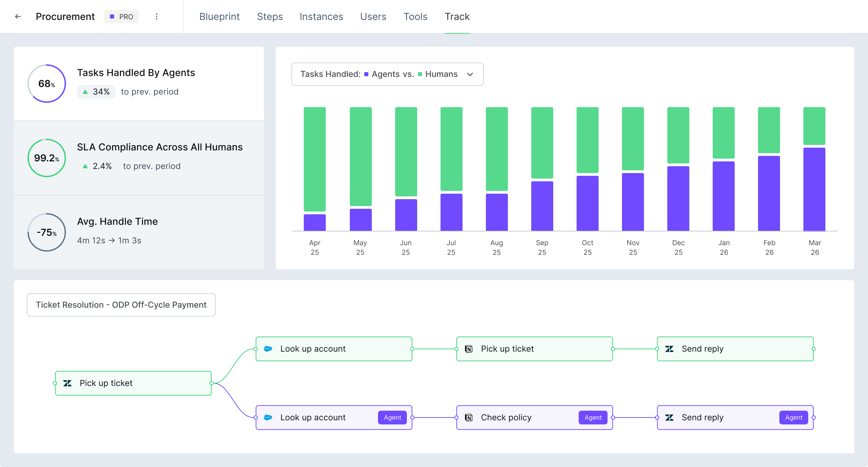The width and height of the screenshot is (868, 467).
Task: Click the Zendesk icon in top Send reply node
Action: pos(669,349)
